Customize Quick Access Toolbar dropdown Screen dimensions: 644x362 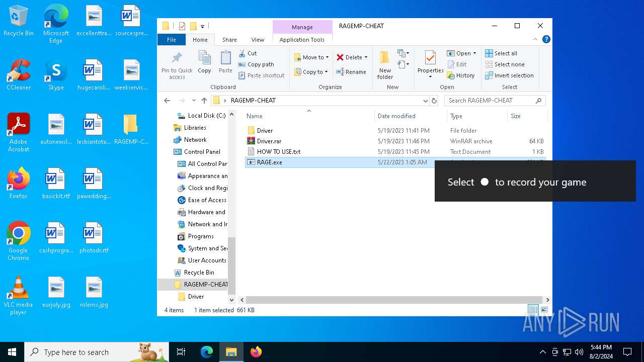click(202, 26)
